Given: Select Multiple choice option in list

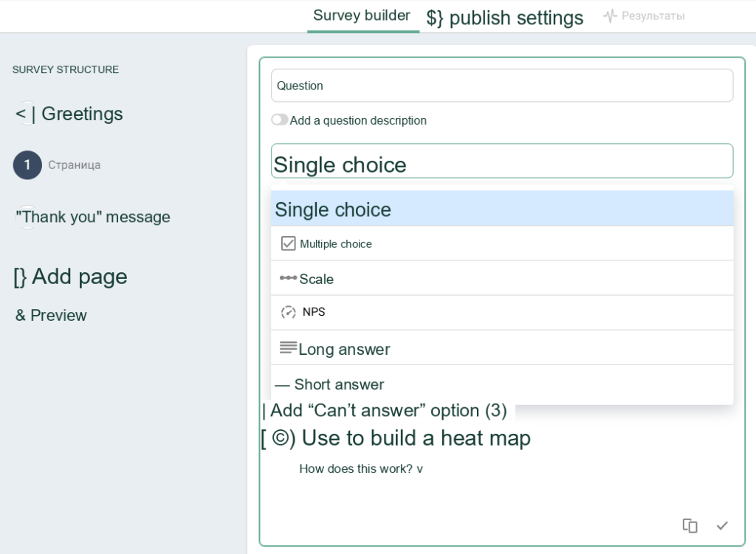Looking at the screenshot, I should click(502, 243).
